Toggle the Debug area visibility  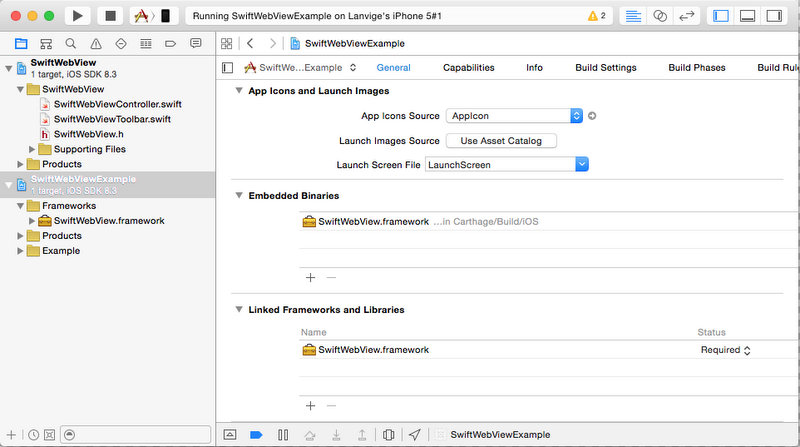click(747, 16)
